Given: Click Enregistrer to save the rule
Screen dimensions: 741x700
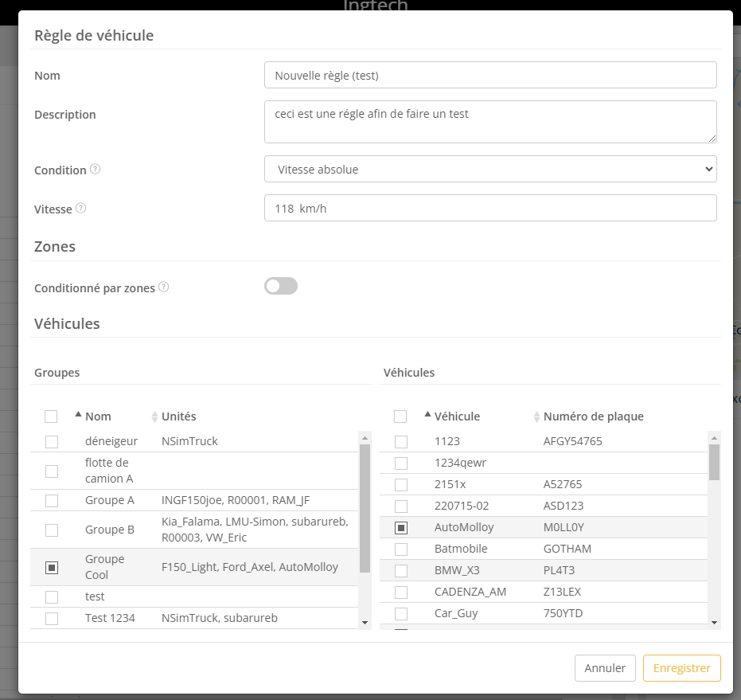Looking at the screenshot, I should click(x=681, y=668).
